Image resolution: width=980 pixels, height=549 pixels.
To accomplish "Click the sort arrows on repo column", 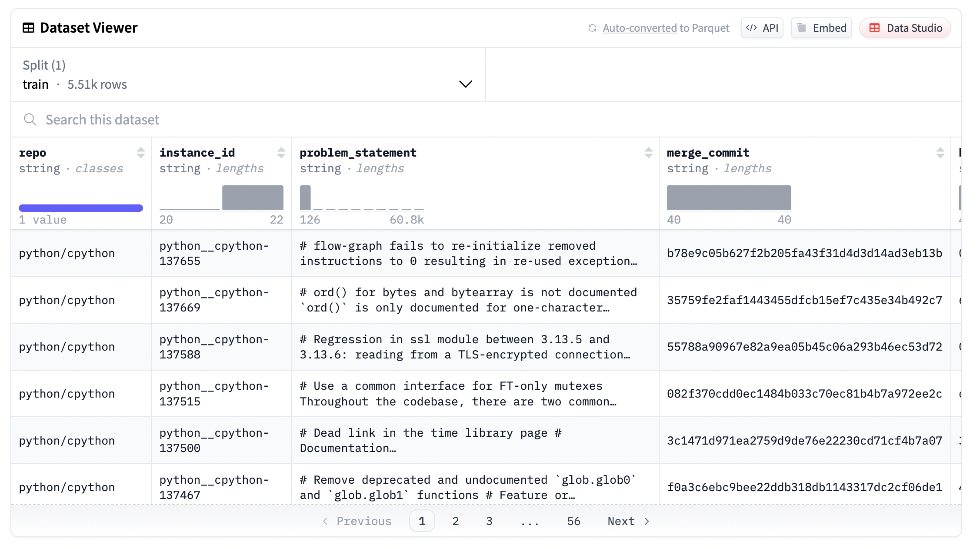I will pos(140,152).
